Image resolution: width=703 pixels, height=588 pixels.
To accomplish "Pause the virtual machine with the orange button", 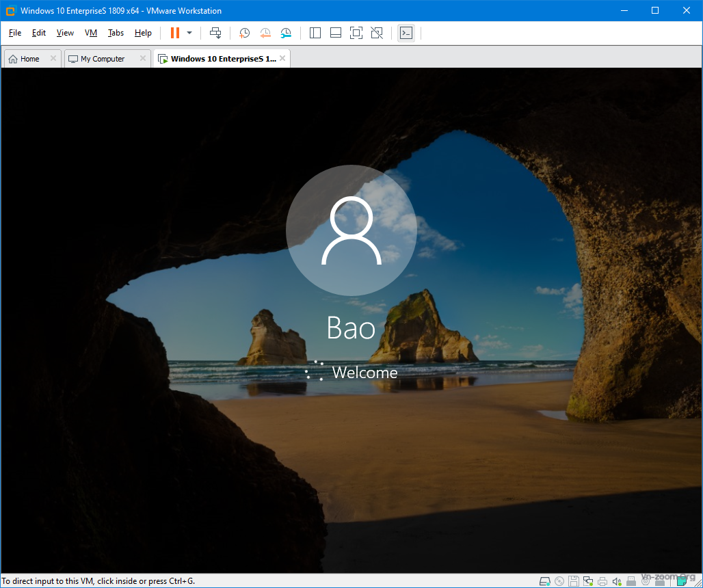I will (175, 33).
